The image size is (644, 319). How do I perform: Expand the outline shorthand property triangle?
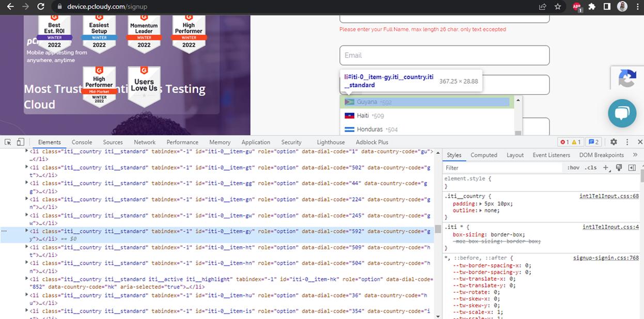tap(481, 211)
